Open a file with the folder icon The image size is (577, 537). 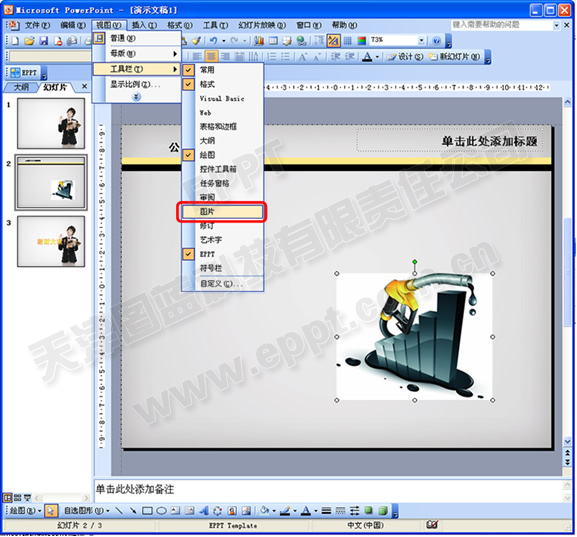[29, 41]
